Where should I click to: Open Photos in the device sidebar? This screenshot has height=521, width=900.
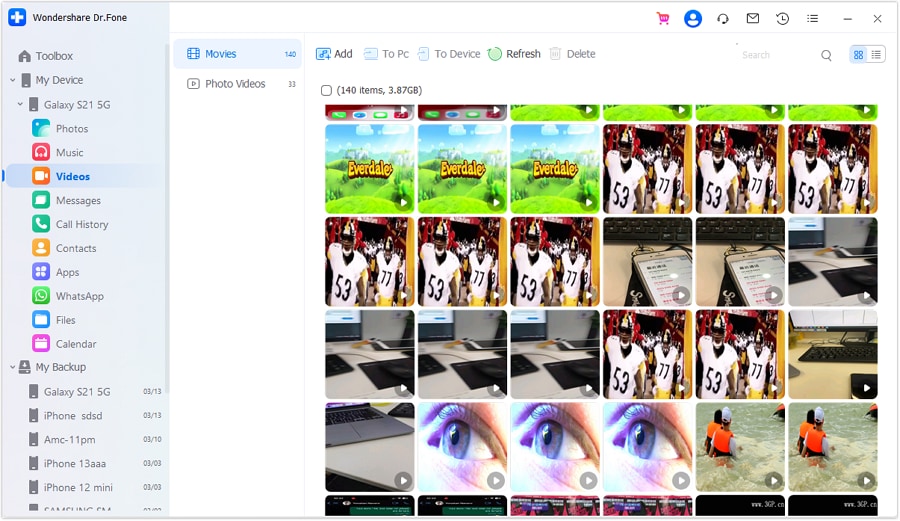click(72, 129)
